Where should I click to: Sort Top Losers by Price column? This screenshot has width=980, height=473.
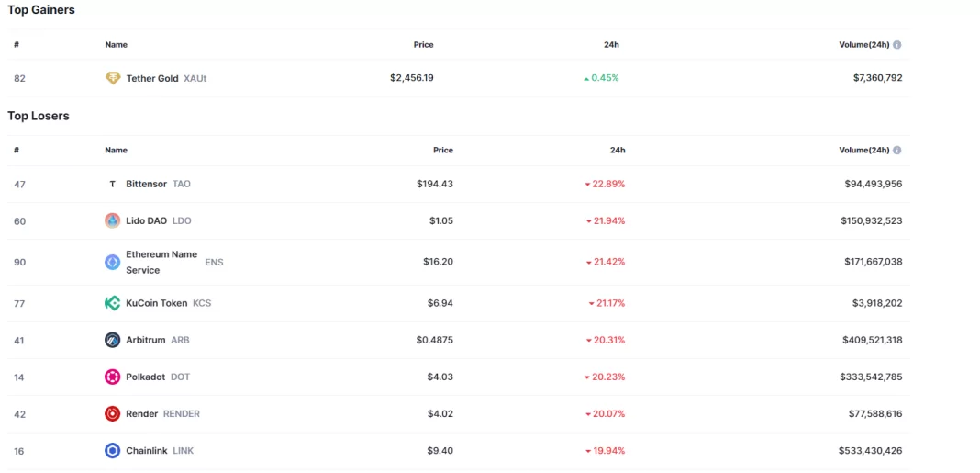[442, 151]
